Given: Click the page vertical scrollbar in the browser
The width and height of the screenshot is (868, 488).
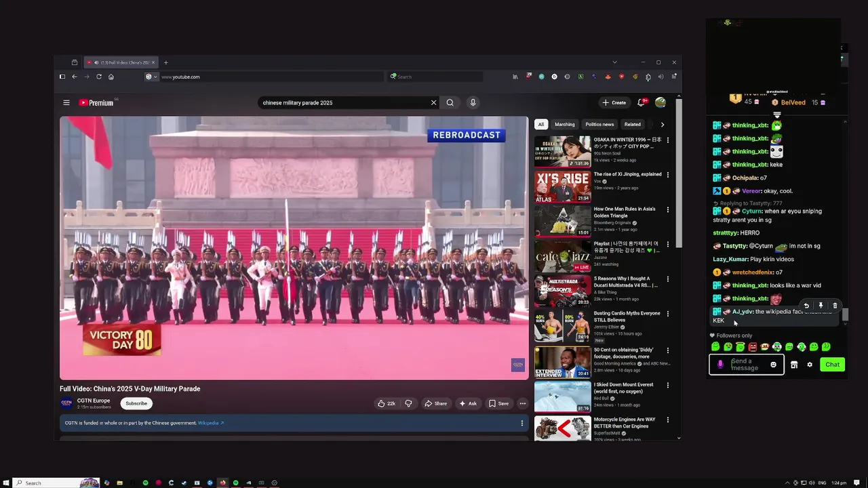Looking at the screenshot, I should 679,172.
